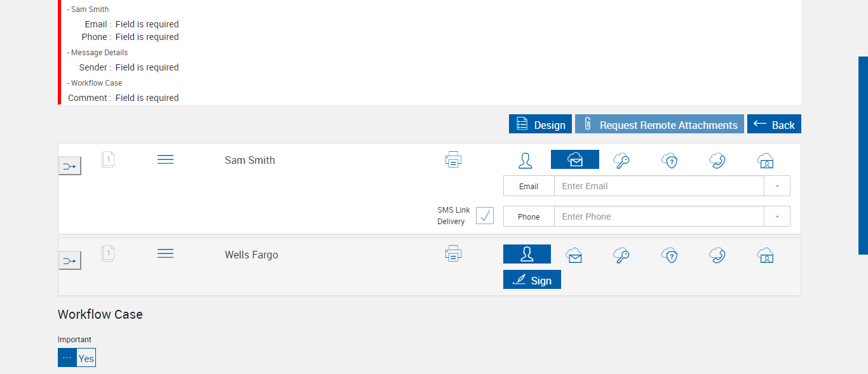
Task: Pick the phone call icon for Sam Smith
Action: [717, 160]
